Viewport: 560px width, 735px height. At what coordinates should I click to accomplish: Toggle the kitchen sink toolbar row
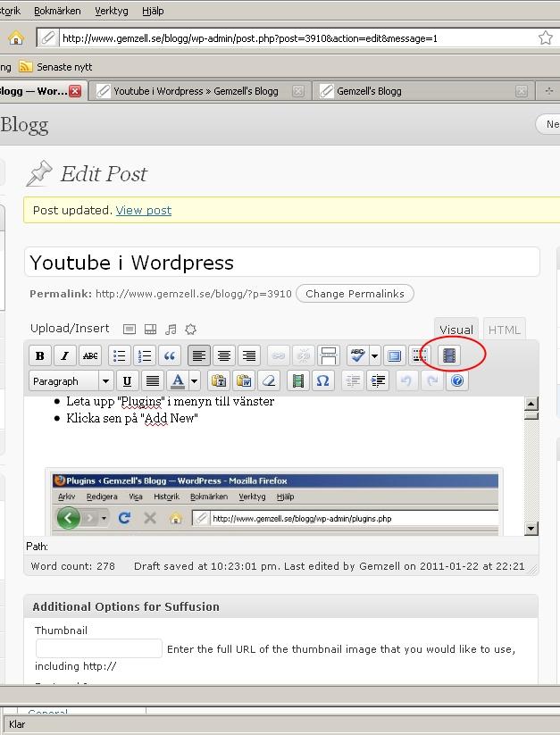coord(420,355)
